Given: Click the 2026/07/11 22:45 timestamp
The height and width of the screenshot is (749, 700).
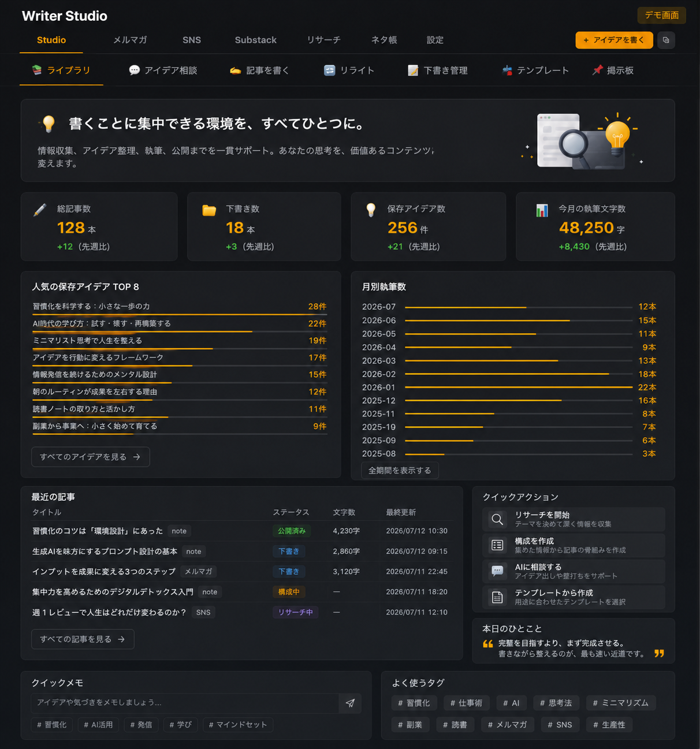Looking at the screenshot, I should tap(416, 572).
